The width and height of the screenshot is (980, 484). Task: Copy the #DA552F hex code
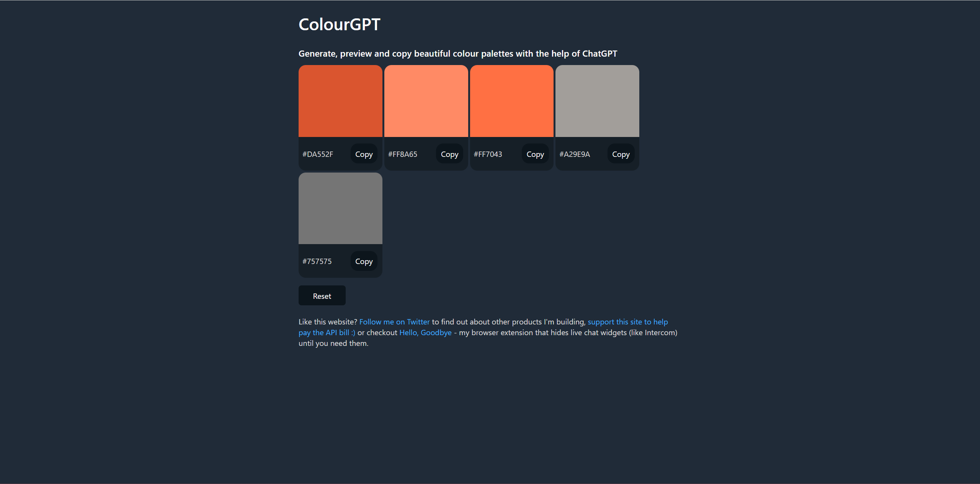tap(364, 154)
